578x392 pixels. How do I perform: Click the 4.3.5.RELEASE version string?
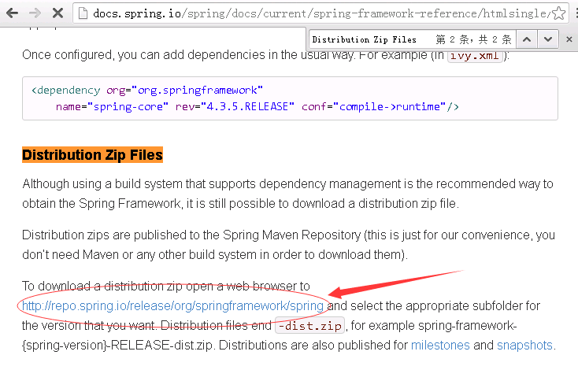(x=247, y=107)
